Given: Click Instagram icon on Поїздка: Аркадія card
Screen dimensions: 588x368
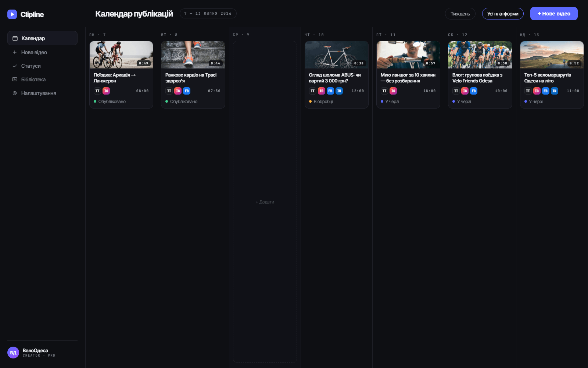Looking at the screenshot, I should (106, 91).
